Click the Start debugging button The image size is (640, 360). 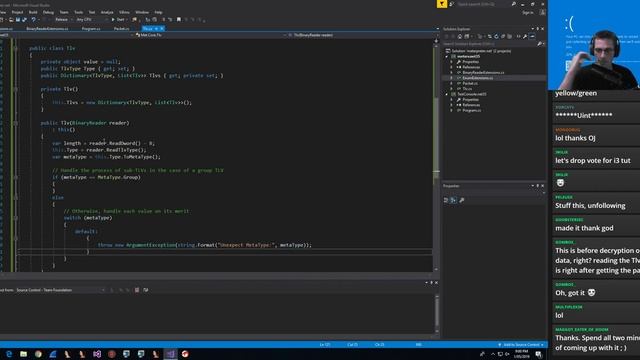tap(118, 20)
